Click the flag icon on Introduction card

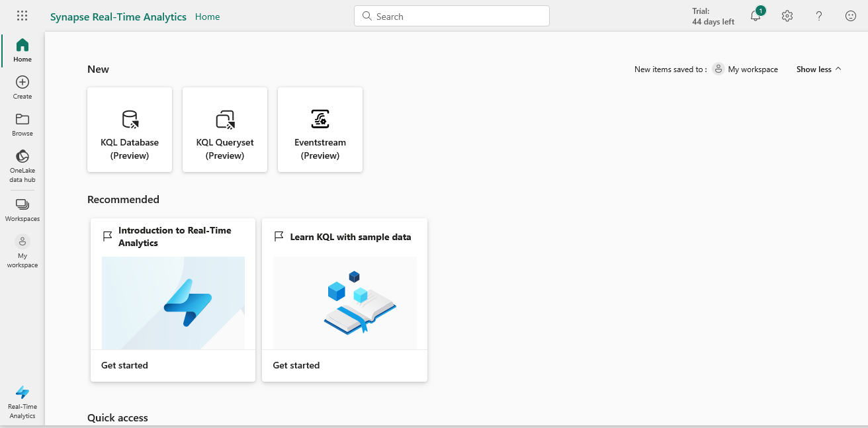107,236
